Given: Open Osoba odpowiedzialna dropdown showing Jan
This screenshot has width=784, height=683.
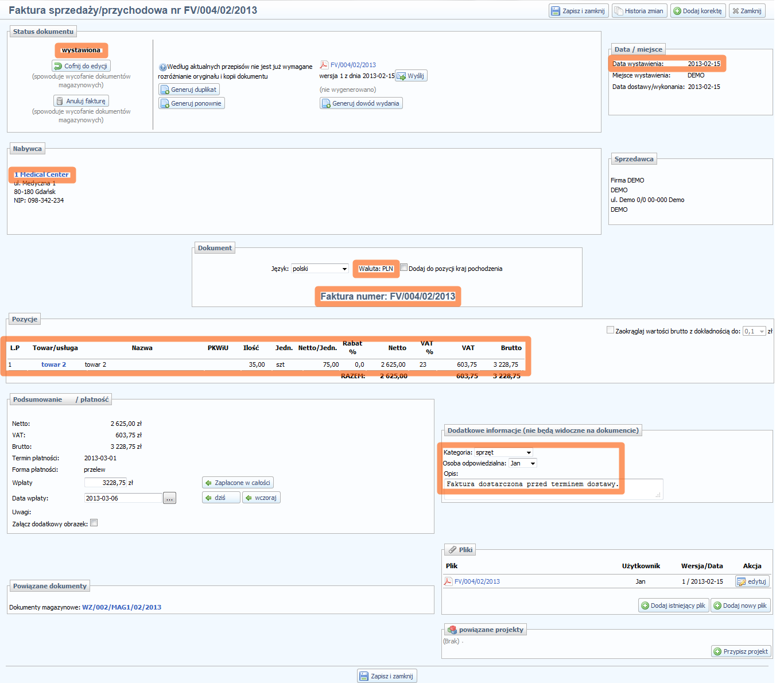Looking at the screenshot, I should (x=522, y=463).
